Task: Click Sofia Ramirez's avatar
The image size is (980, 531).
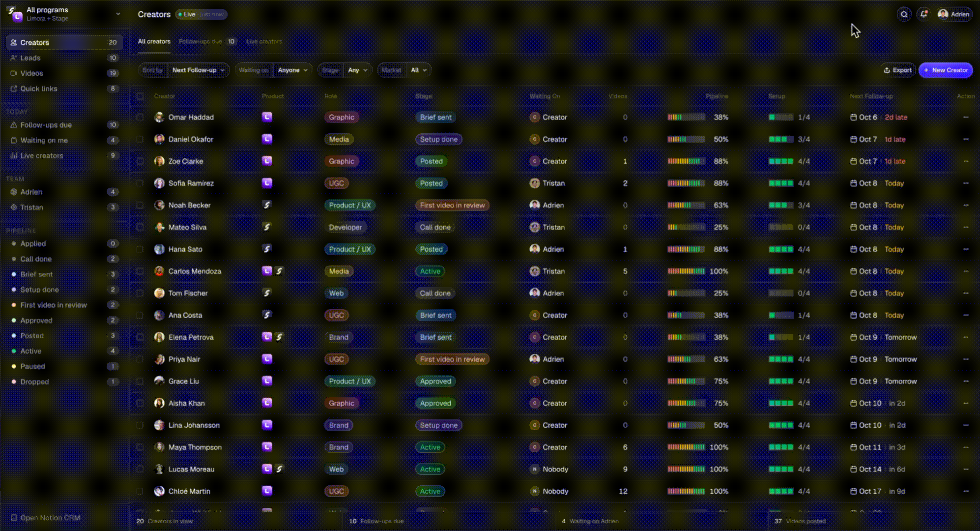Action: pos(159,183)
